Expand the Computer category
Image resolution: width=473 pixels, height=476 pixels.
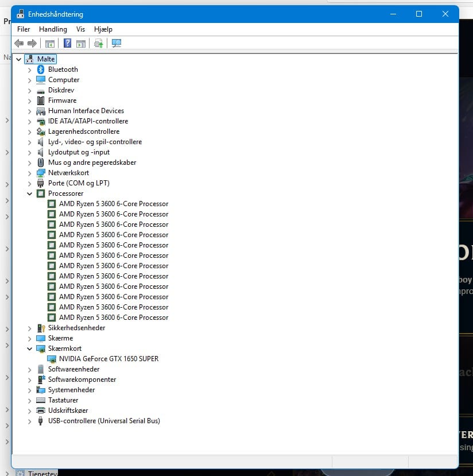click(x=29, y=80)
